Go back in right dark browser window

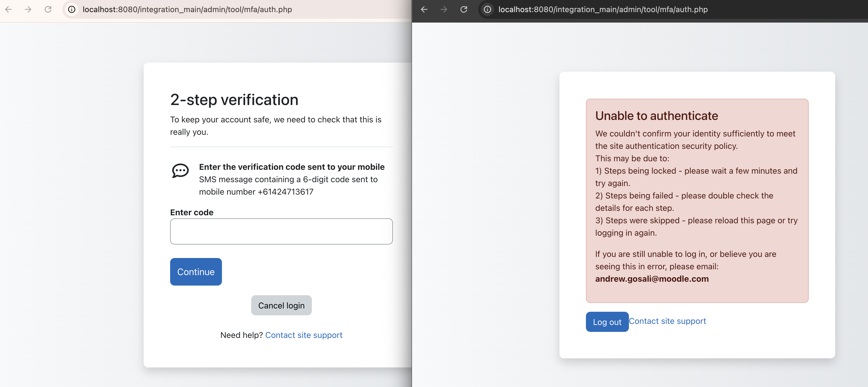[x=424, y=9]
